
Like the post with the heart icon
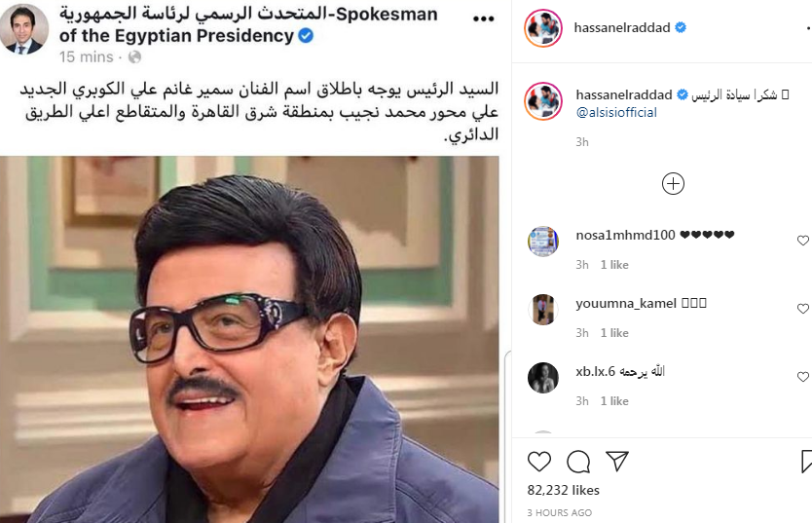[x=539, y=462]
